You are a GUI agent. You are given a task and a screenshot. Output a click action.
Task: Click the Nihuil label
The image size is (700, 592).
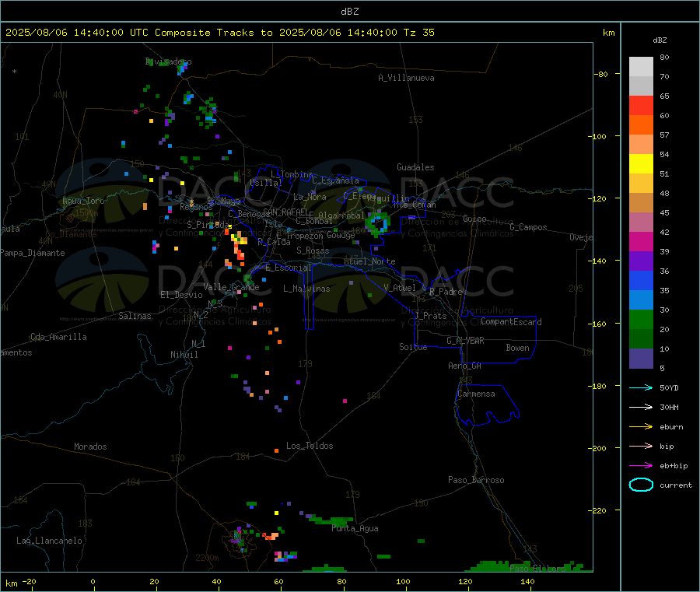184,355
